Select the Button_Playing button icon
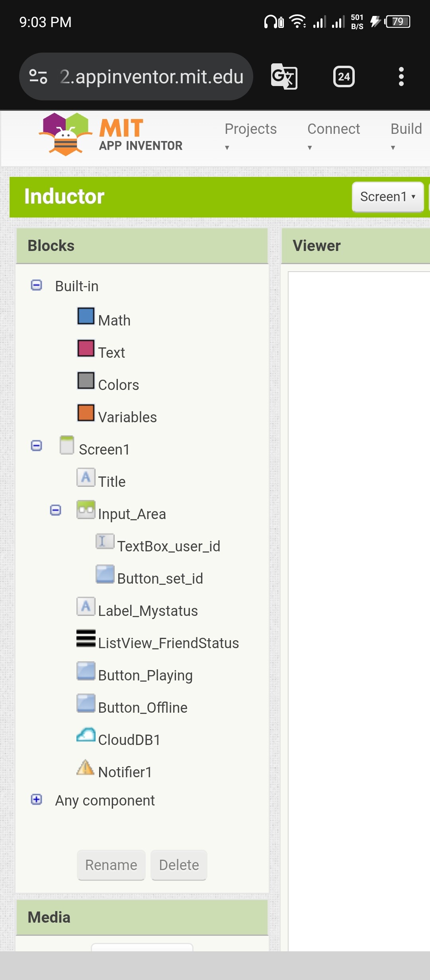 [86, 671]
